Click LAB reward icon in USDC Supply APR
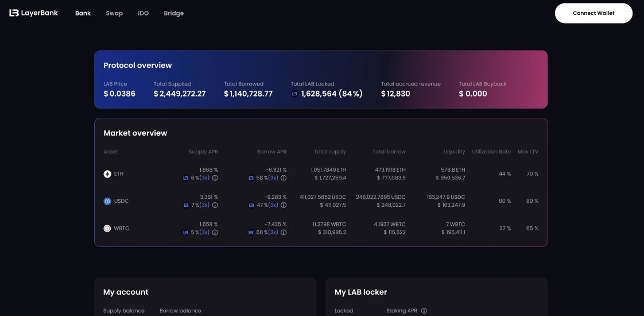Image resolution: width=644 pixels, height=316 pixels. pyautogui.click(x=186, y=205)
